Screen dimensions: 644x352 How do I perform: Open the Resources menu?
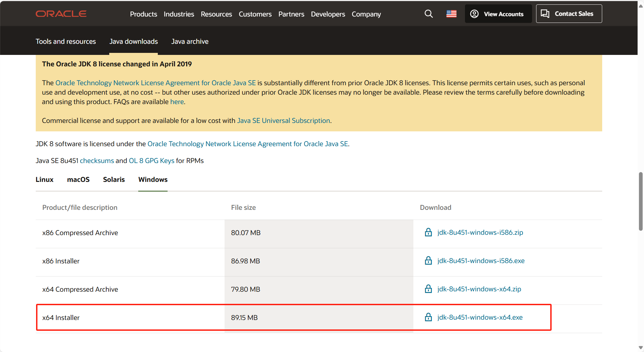tap(216, 14)
